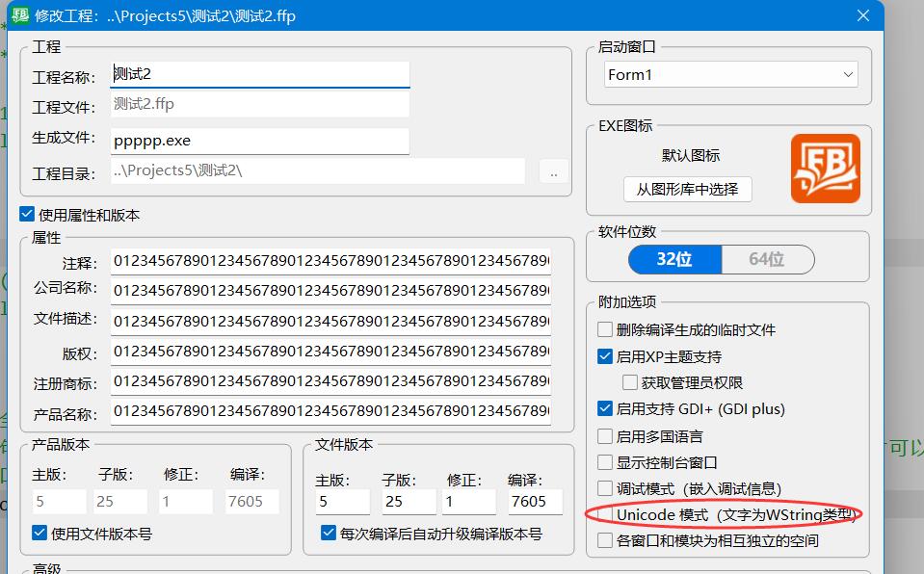Uncheck 每次编译后自动升级编译版本号

[329, 533]
